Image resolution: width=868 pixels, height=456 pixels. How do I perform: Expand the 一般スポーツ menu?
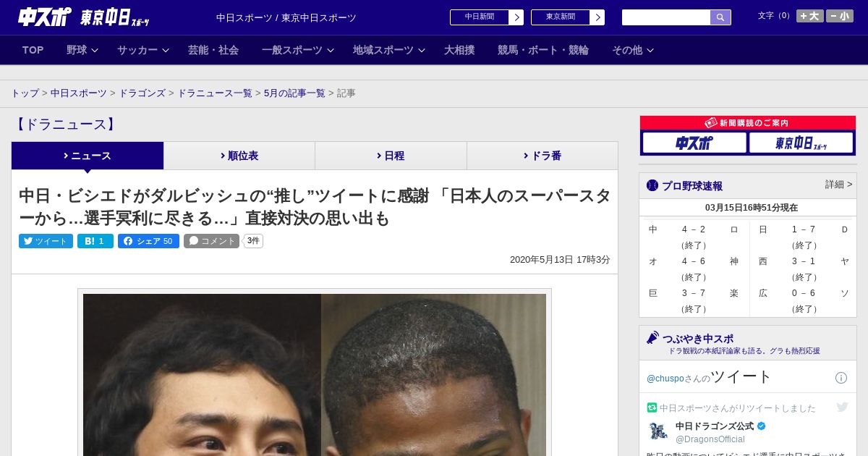297,50
